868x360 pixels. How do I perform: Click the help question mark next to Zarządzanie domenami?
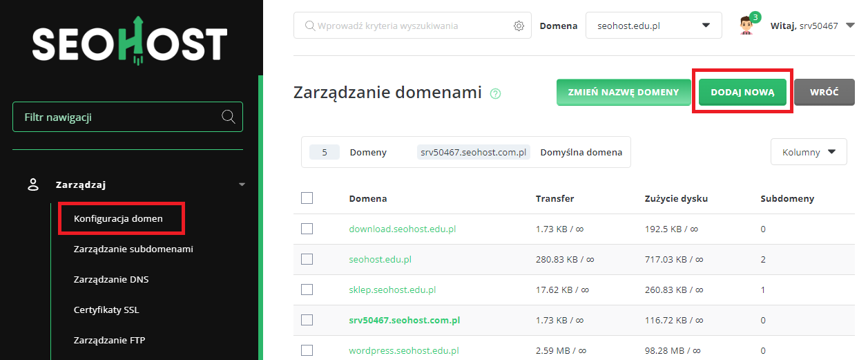coord(495,93)
